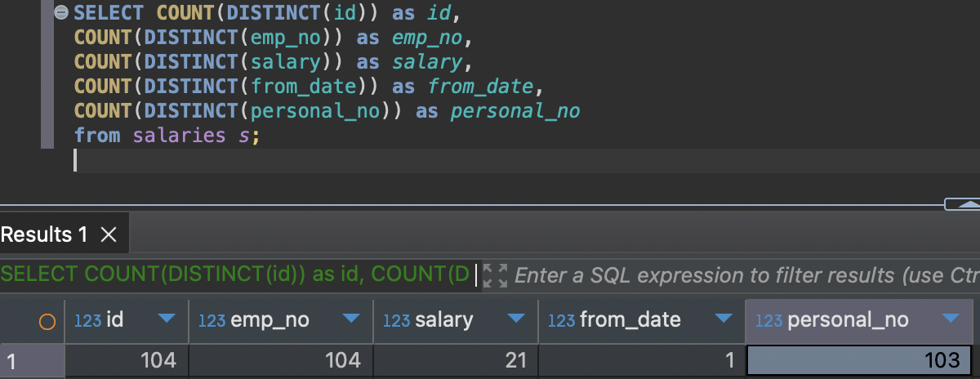Click the results panel maximize arrow handle
Image resolution: width=980 pixels, height=379 pixels.
tap(961, 204)
